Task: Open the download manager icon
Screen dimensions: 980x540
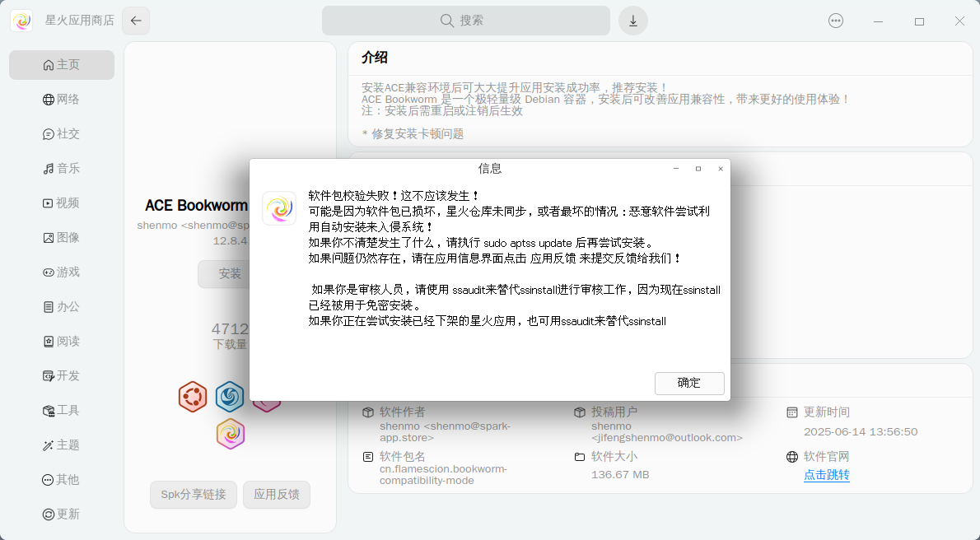Action: point(633,21)
